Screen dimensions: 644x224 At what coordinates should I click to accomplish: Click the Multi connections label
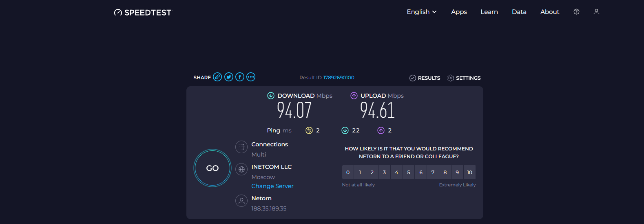tap(259, 155)
